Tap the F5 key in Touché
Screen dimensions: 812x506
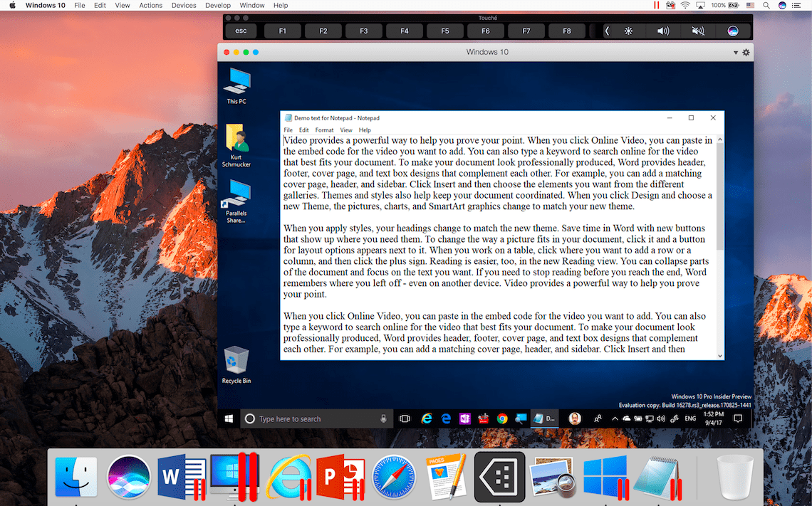(445, 31)
